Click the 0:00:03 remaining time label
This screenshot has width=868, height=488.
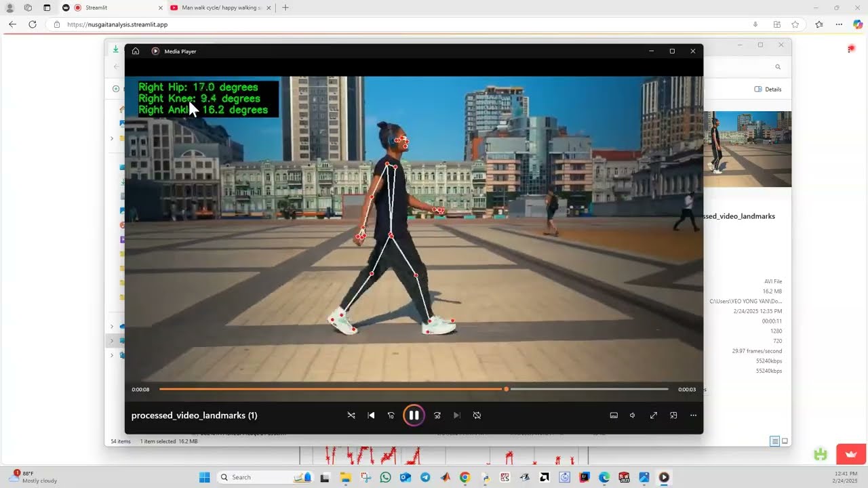click(687, 390)
